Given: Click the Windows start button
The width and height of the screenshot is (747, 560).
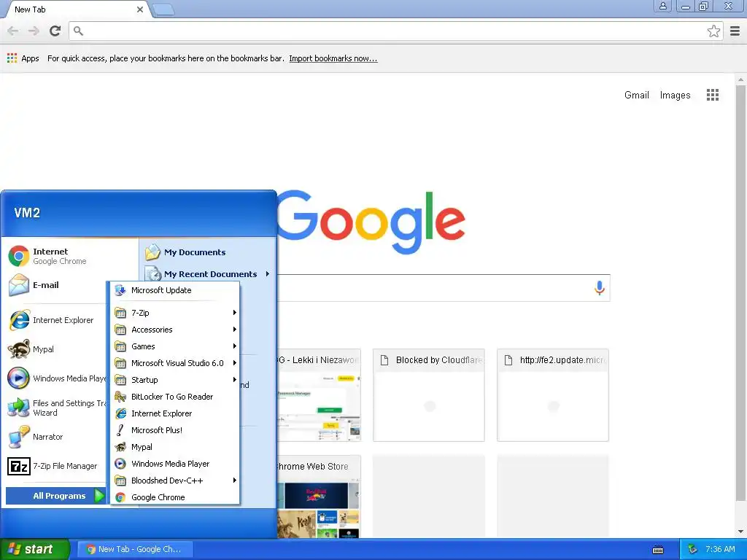Looking at the screenshot, I should [35, 549].
